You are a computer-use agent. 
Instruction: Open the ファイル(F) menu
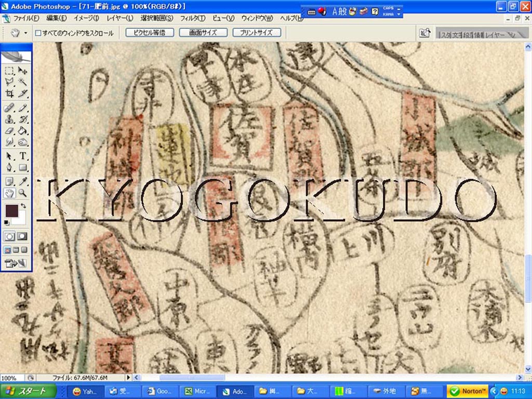click(26, 18)
